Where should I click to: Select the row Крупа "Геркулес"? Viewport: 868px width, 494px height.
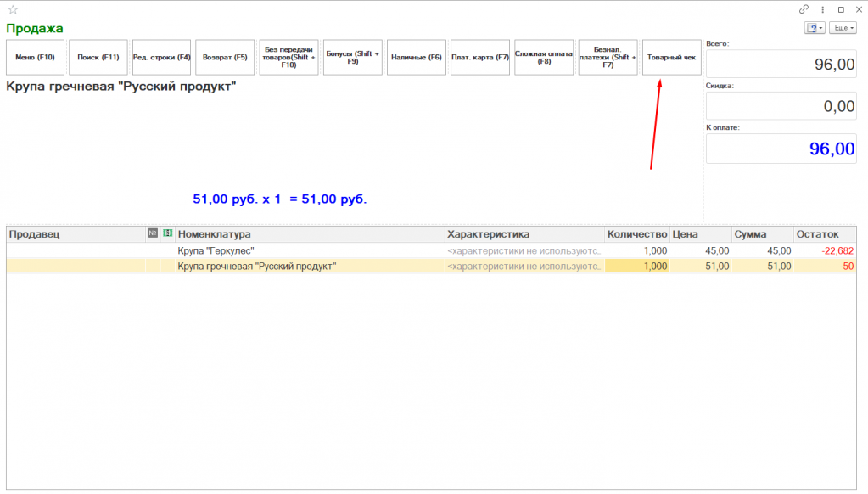click(431, 251)
